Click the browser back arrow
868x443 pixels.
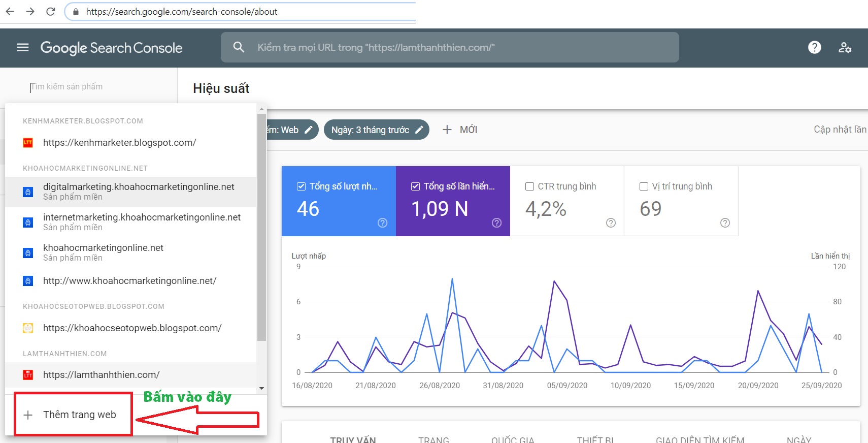[x=10, y=11]
